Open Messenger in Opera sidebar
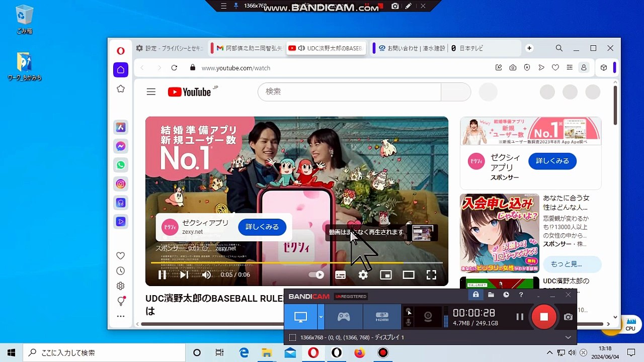This screenshot has height=362, width=644. 121,146
